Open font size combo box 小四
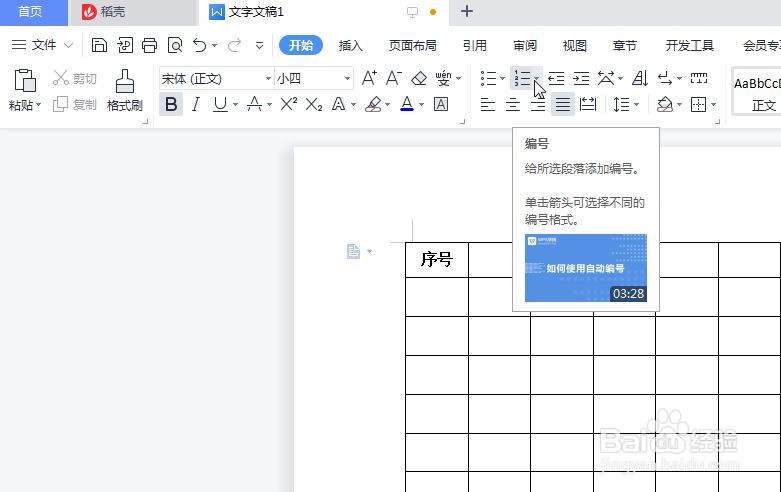Image resolution: width=781 pixels, height=492 pixels. (314, 78)
